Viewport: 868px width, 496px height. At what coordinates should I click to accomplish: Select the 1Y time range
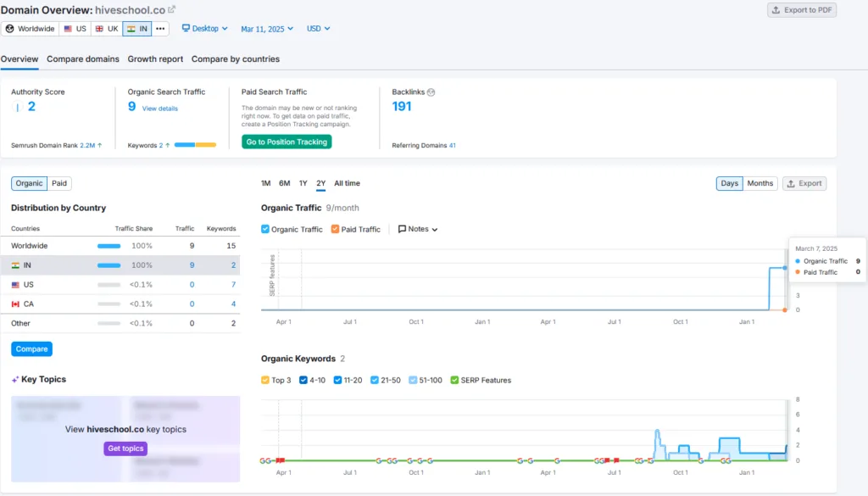tap(303, 183)
